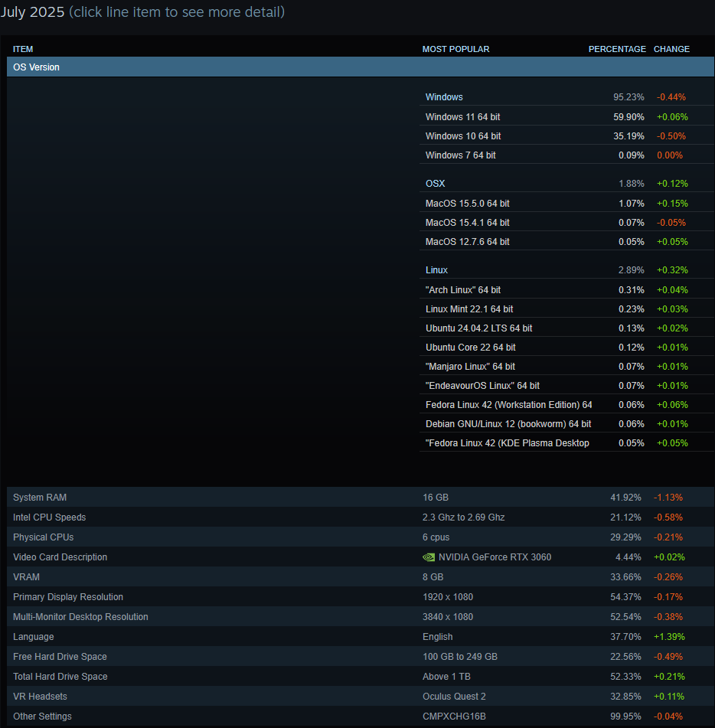Click the 2.89% Linux percentage

tap(631, 269)
